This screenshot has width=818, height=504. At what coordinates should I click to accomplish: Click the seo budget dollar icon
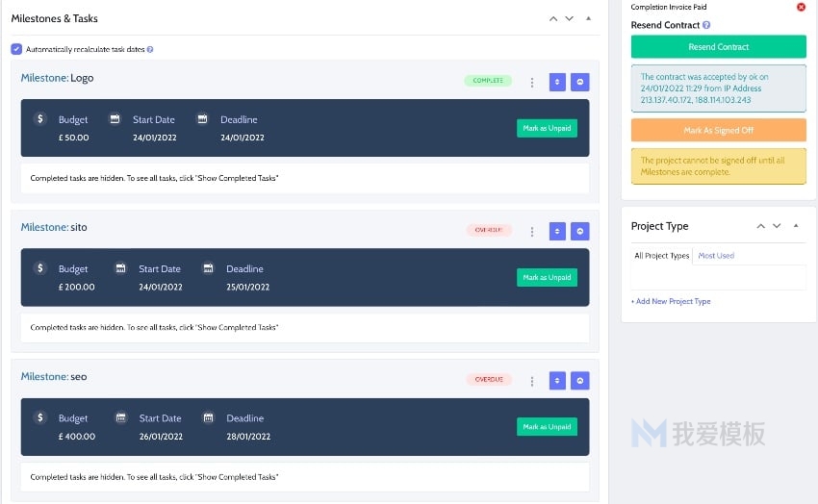point(40,417)
